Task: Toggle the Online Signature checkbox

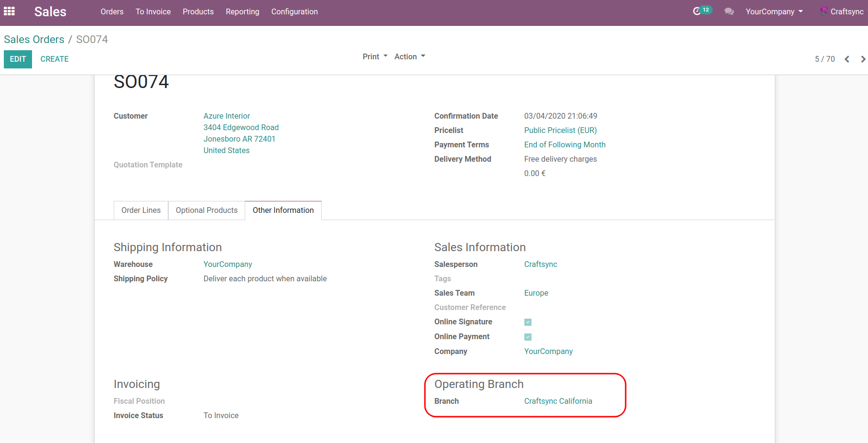Action: [x=528, y=322]
